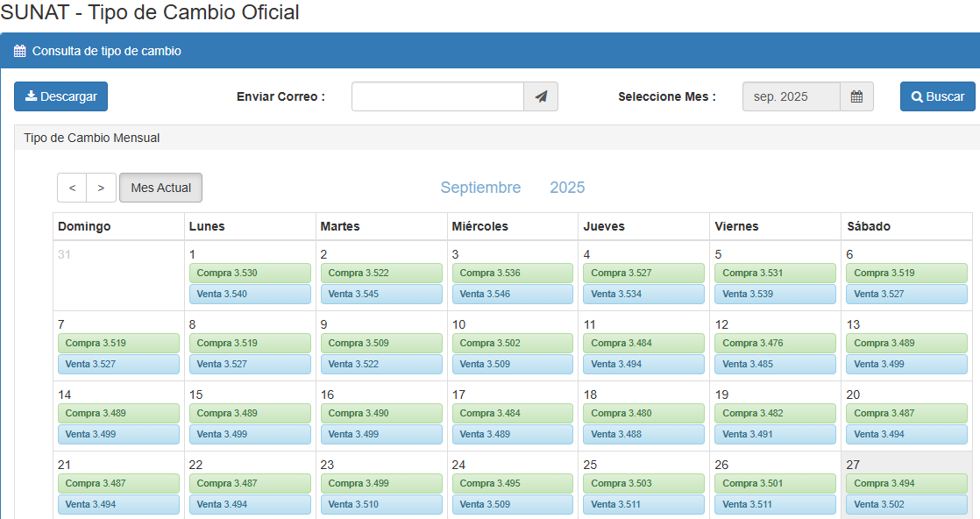Open the calendar picker icon beside month field
Viewport: 980px width, 519px height.
(x=857, y=96)
